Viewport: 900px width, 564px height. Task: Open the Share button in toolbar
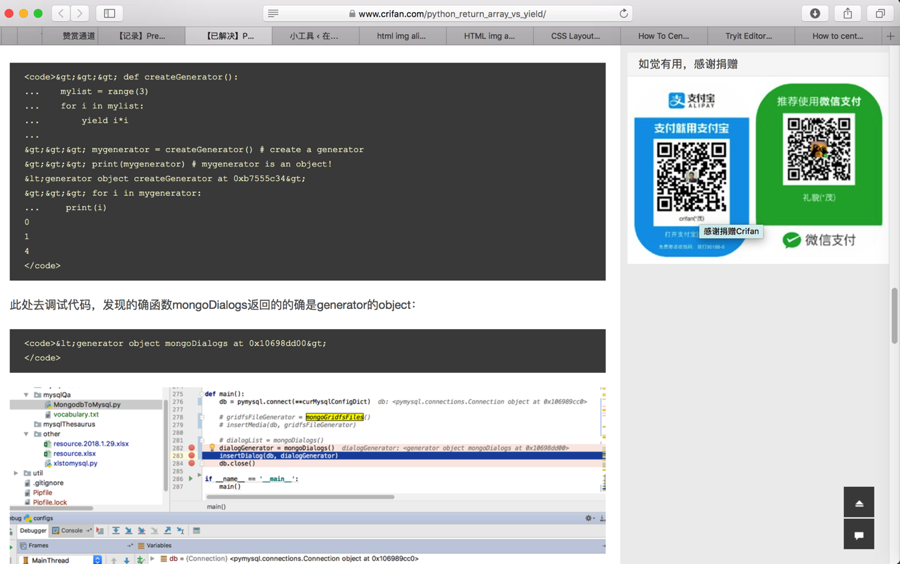(x=848, y=13)
